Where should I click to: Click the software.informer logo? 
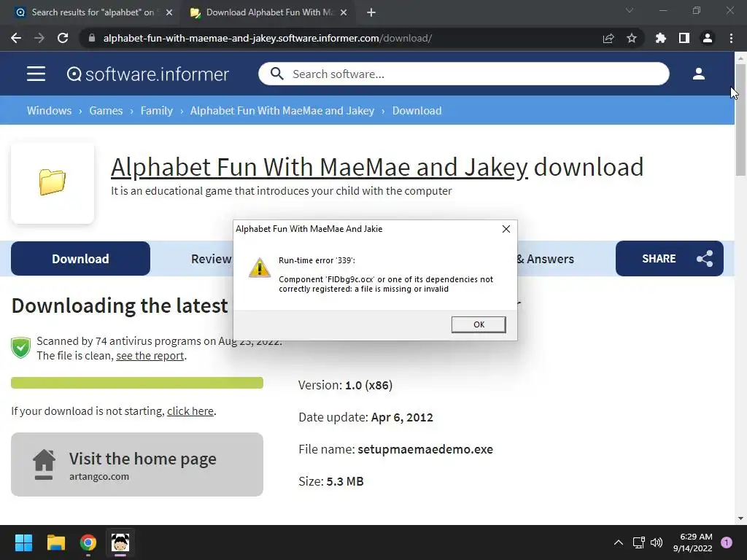147,74
